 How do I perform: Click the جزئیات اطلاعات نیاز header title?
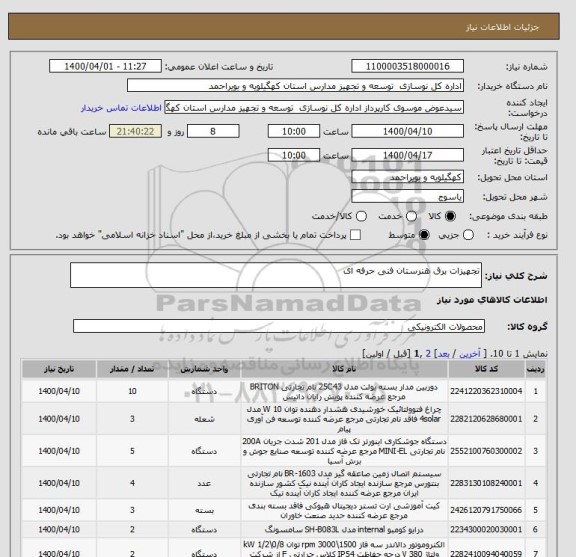click(502, 27)
